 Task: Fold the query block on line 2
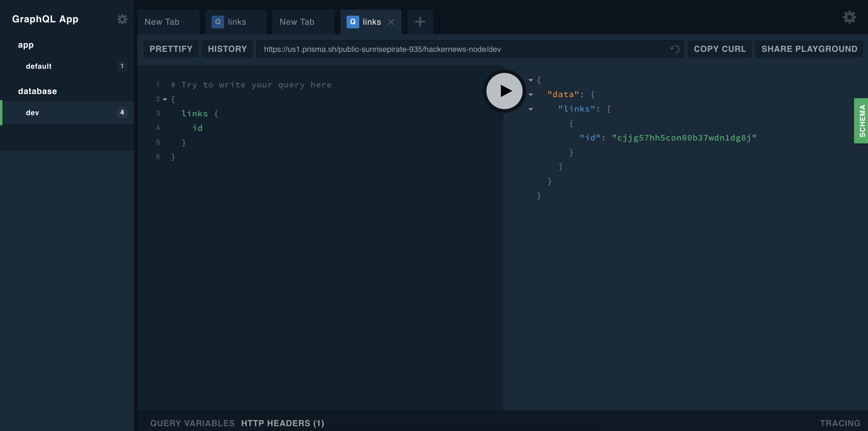[x=165, y=99]
